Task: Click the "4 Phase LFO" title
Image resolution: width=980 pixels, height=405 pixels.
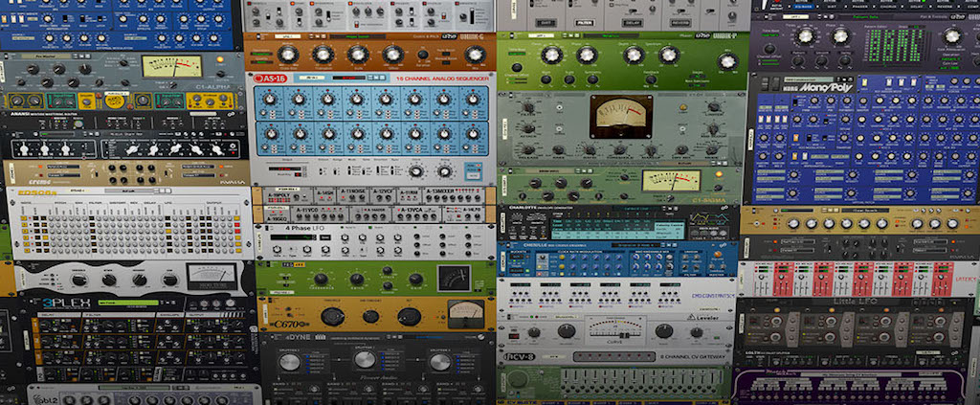Action: pos(305,228)
